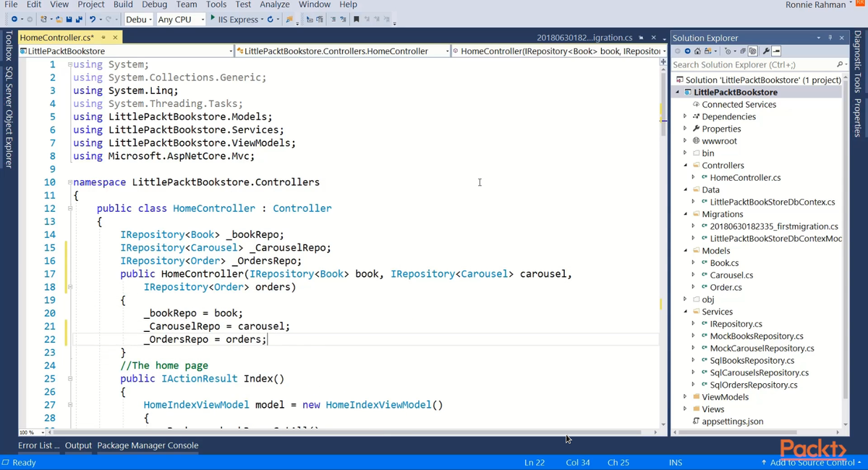This screenshot has height=470, width=868.
Task: Open Properties wrench icon in Solution Explorer
Action: click(x=766, y=51)
